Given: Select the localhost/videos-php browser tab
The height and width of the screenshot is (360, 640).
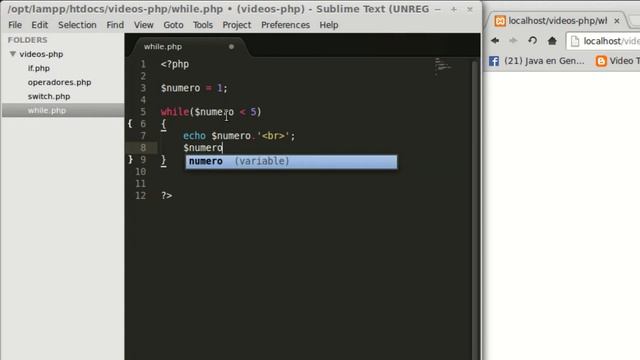Looking at the screenshot, I should [x=558, y=21].
